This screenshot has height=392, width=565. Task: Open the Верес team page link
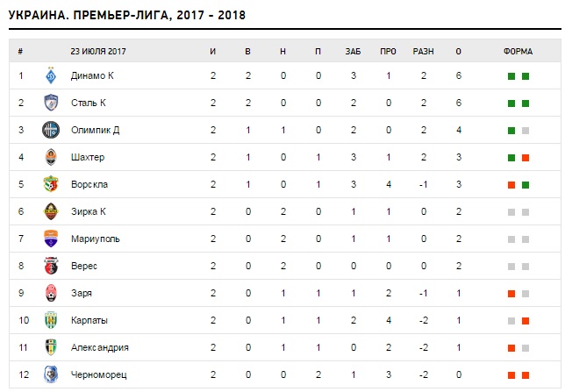click(84, 266)
